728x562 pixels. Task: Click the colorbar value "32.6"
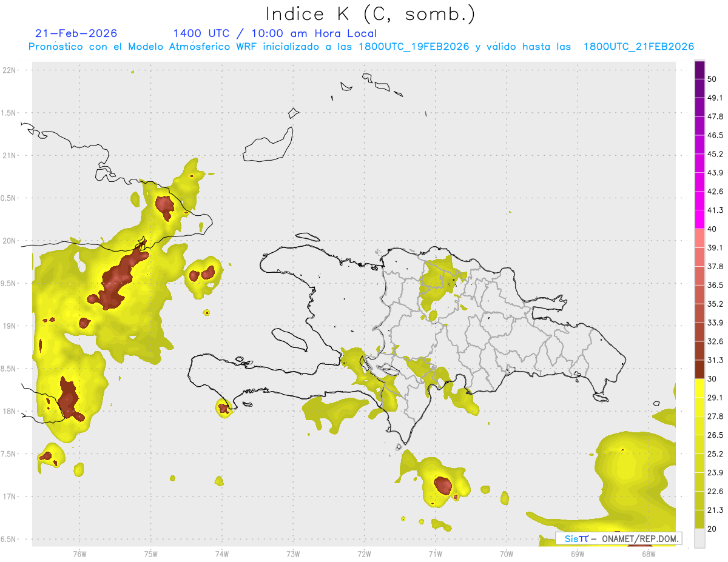(715, 341)
